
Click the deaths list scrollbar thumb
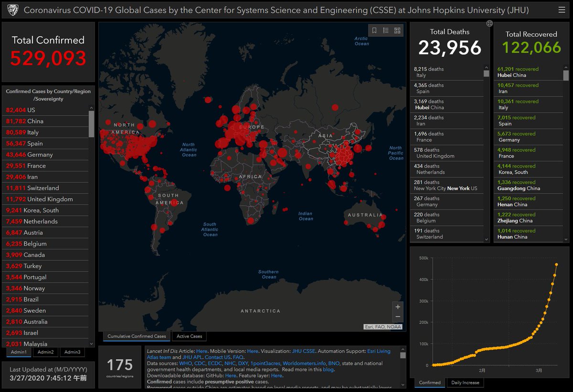click(486, 74)
